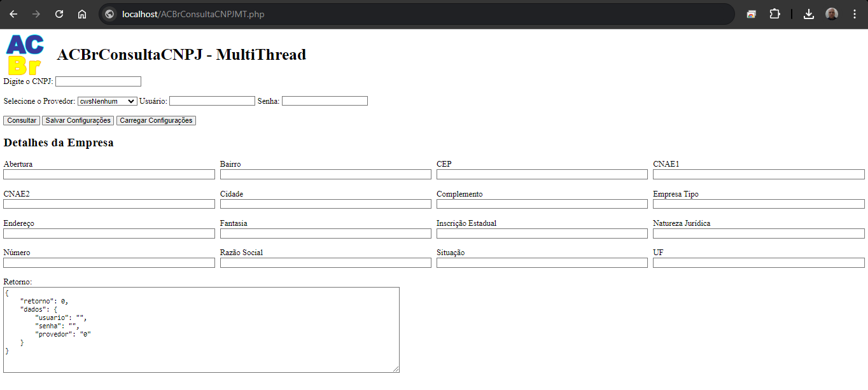The height and width of the screenshot is (390, 868).
Task: Grab the Retorno textarea resize handle
Action: pyautogui.click(x=395, y=368)
